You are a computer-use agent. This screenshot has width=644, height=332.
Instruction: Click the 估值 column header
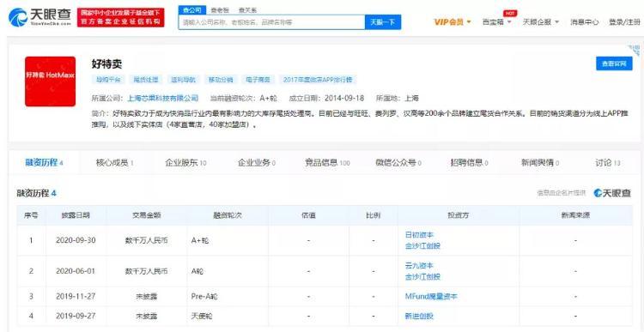click(x=308, y=215)
